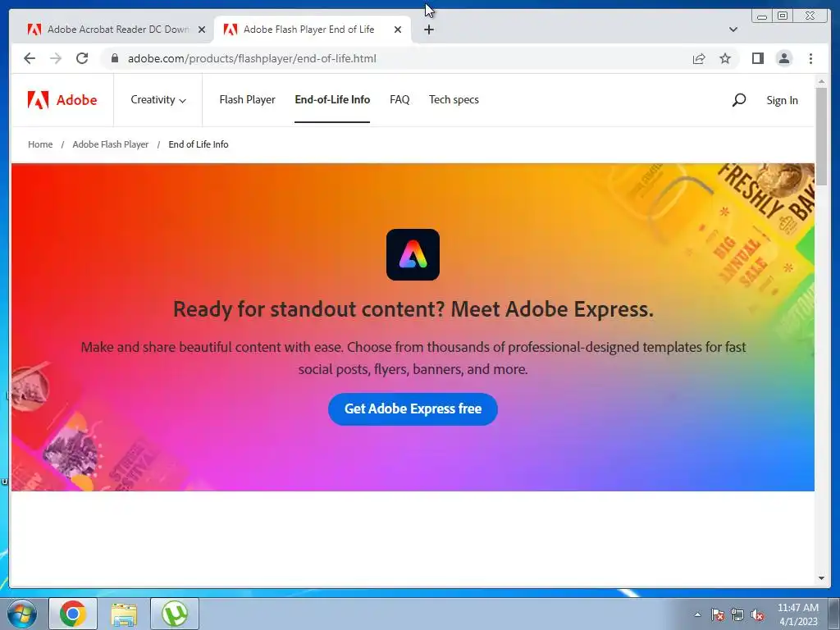The image size is (840, 630).
Task: Click Chrome icon in taskbar
Action: [x=73, y=614]
